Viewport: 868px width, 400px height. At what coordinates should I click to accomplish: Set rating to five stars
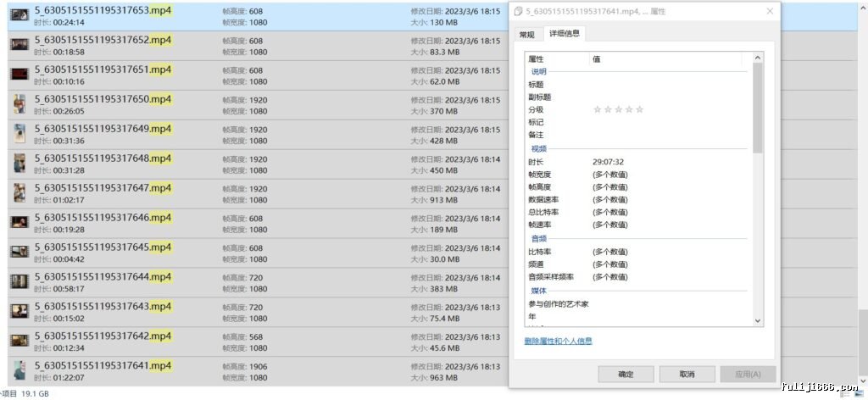pos(639,109)
